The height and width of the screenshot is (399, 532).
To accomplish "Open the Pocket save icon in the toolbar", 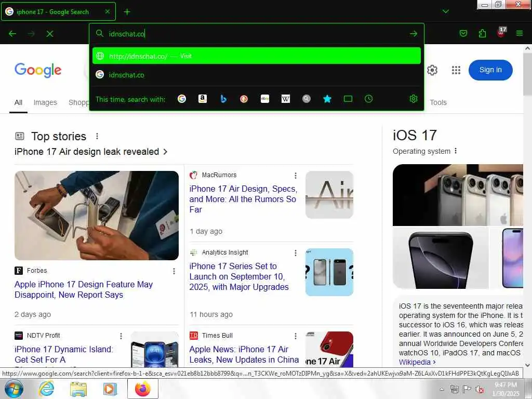I will point(463,33).
